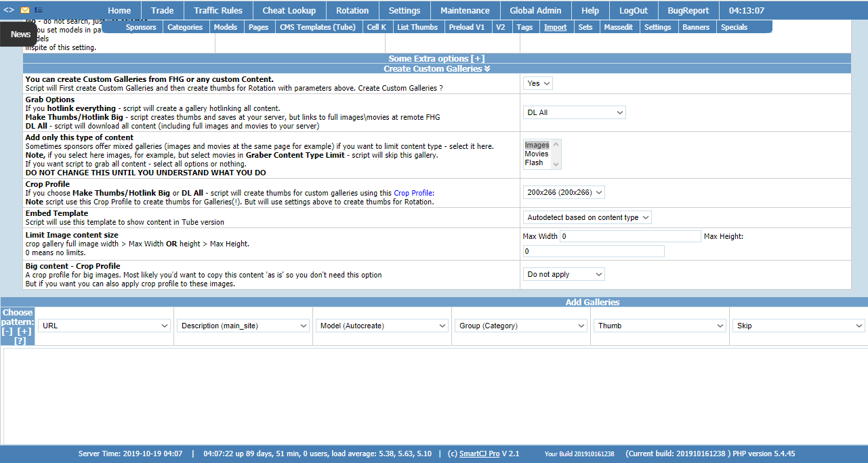
Task: Open the Embed Template Autodetect dropdown
Action: pyautogui.click(x=587, y=217)
